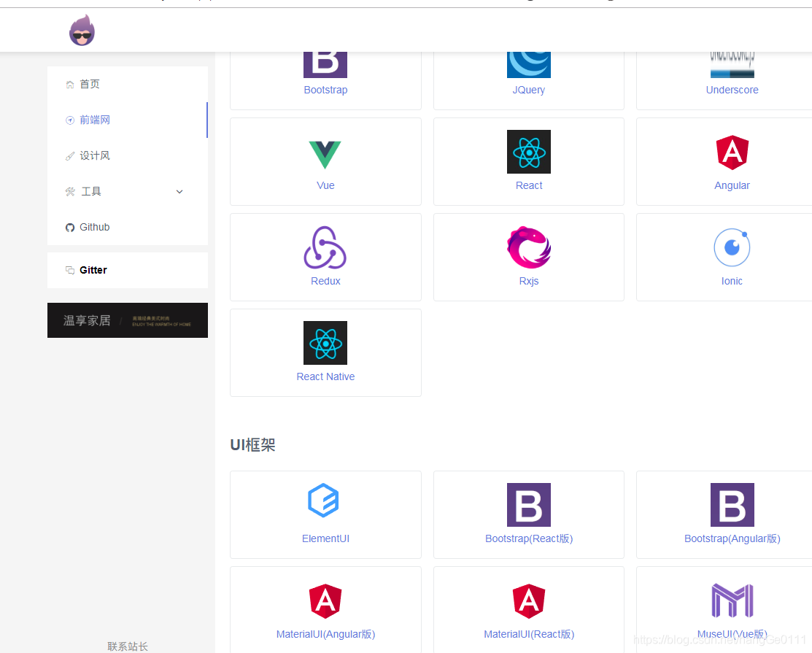Open the React Native text link

coord(325,376)
